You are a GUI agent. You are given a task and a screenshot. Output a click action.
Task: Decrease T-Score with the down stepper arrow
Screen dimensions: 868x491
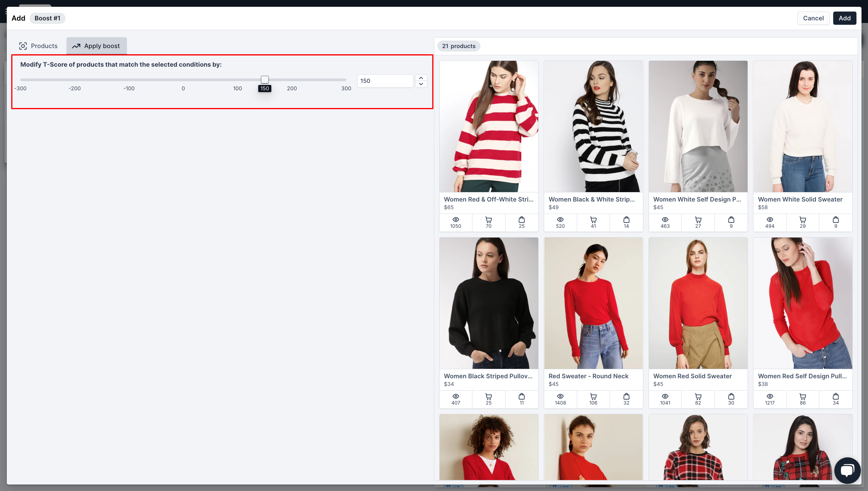click(421, 84)
